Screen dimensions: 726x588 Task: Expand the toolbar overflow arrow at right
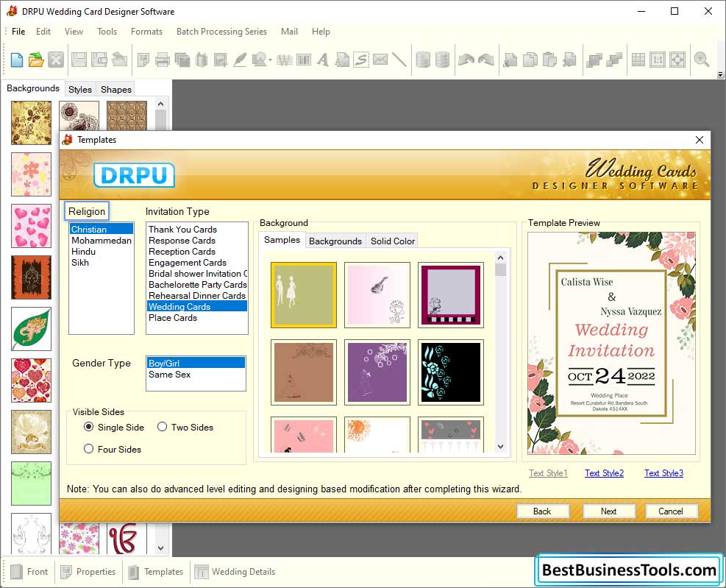720,74
